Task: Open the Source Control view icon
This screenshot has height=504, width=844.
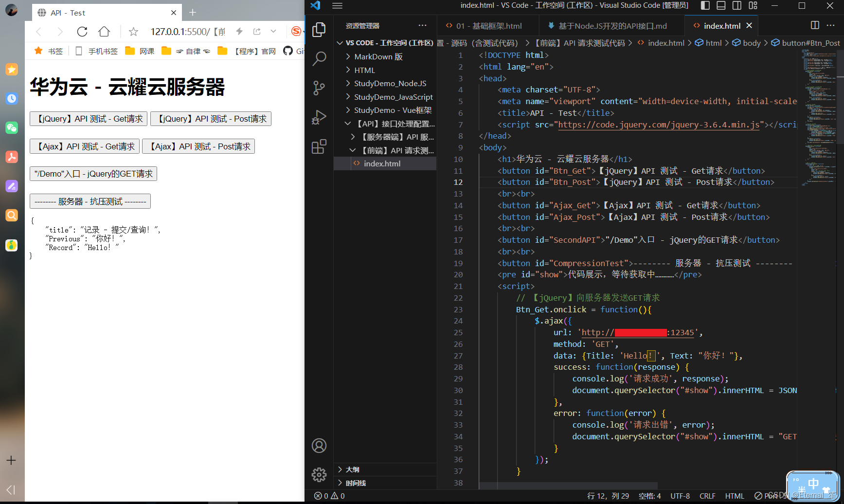Action: coord(319,88)
